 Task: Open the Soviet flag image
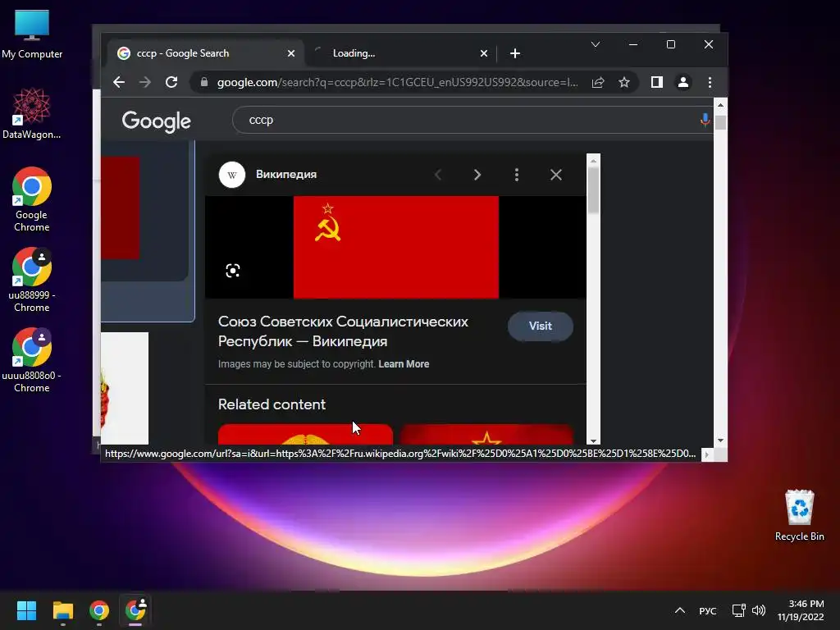tap(396, 247)
